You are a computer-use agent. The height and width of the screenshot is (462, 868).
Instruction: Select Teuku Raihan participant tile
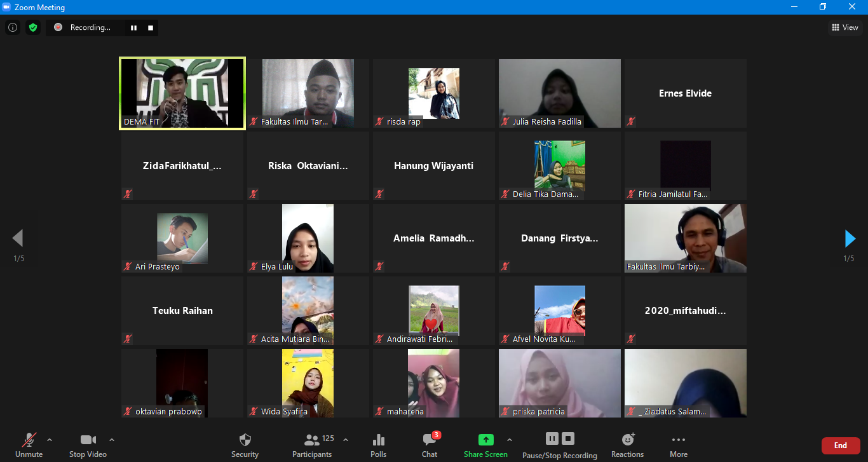[x=182, y=311]
